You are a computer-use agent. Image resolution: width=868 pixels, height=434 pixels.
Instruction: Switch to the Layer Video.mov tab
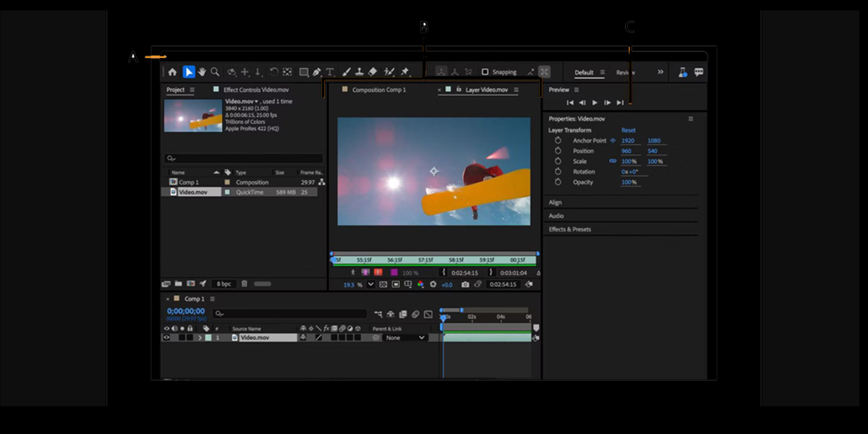point(486,90)
